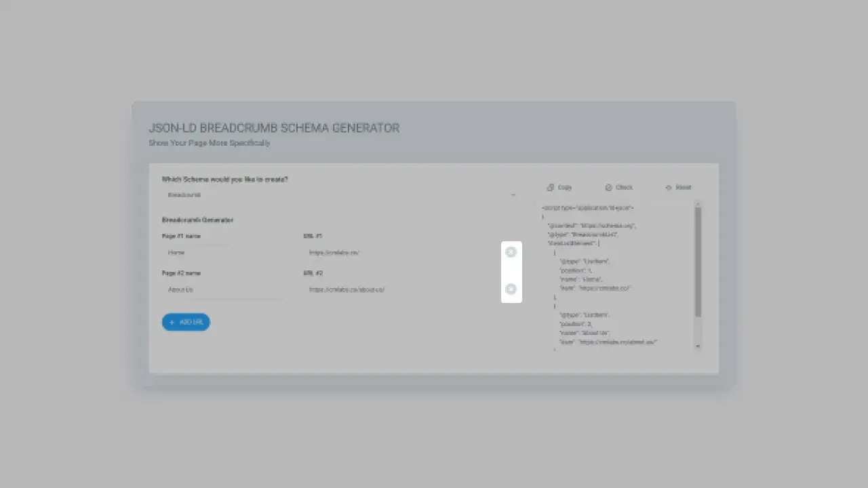
Task: Click scroll-up arrow of code output panel
Action: click(x=698, y=204)
